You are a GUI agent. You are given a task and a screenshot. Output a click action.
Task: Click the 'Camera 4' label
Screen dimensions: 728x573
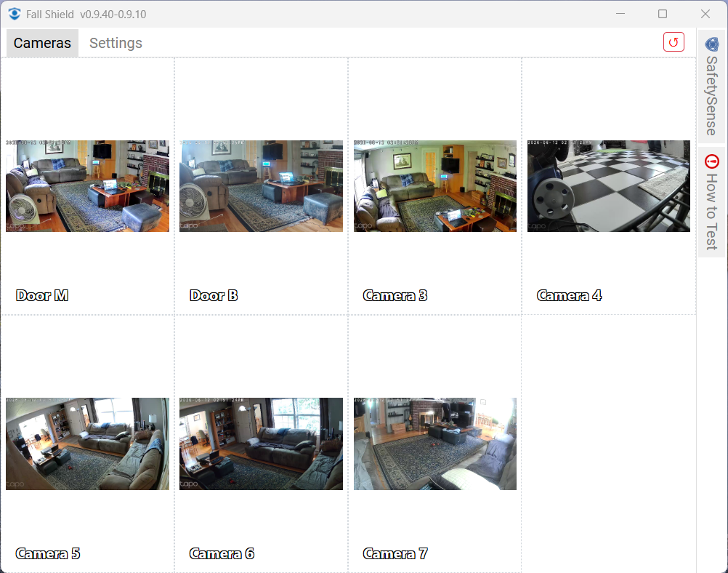pyautogui.click(x=569, y=295)
